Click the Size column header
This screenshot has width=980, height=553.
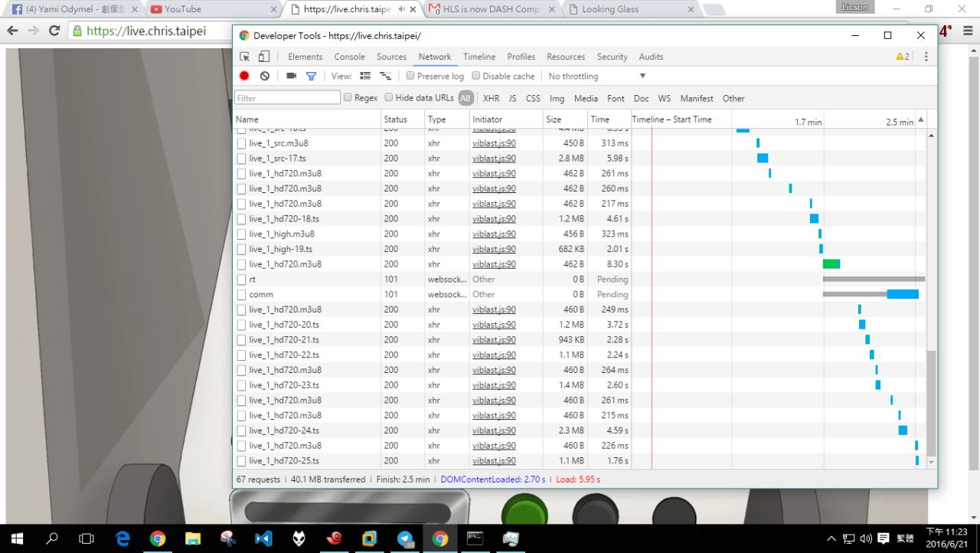click(x=554, y=119)
